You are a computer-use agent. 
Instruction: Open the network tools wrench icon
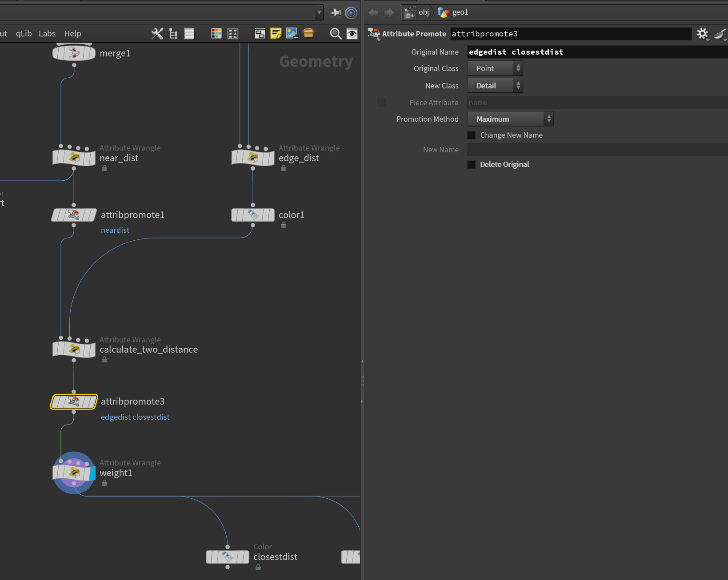pos(157,34)
